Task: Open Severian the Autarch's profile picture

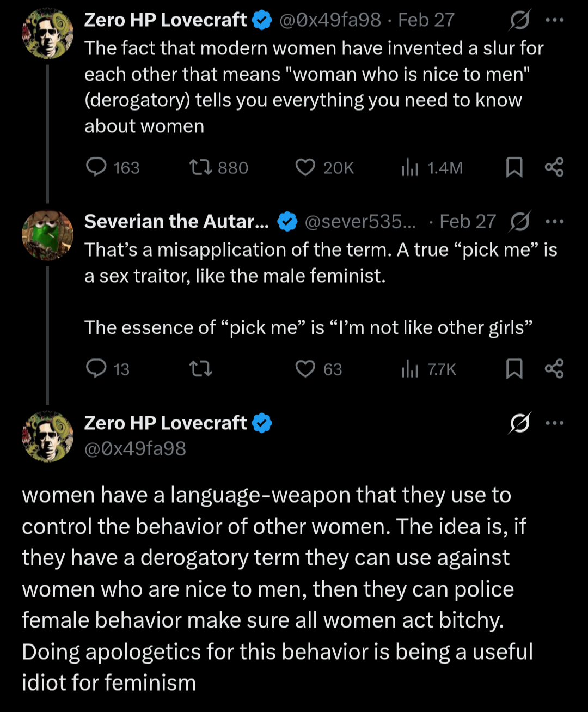Action: (47, 235)
